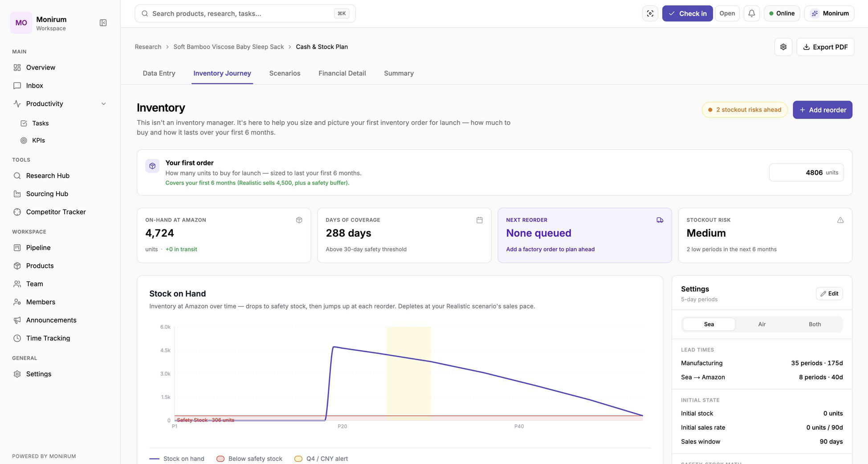Switch to the Scenarios tab
This screenshot has height=464, width=868.
coord(285,73)
